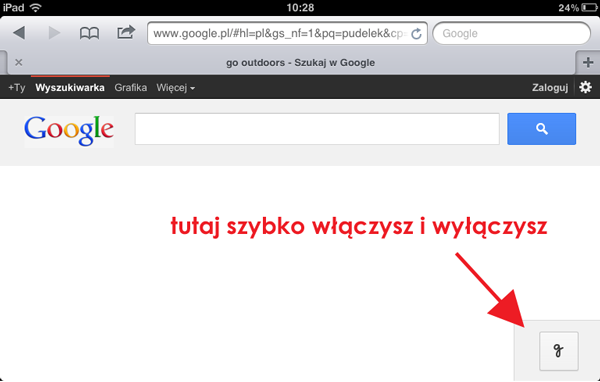The width and height of the screenshot is (600, 382).
Task: Expand the Więcej dropdown menu
Action: pyautogui.click(x=176, y=88)
